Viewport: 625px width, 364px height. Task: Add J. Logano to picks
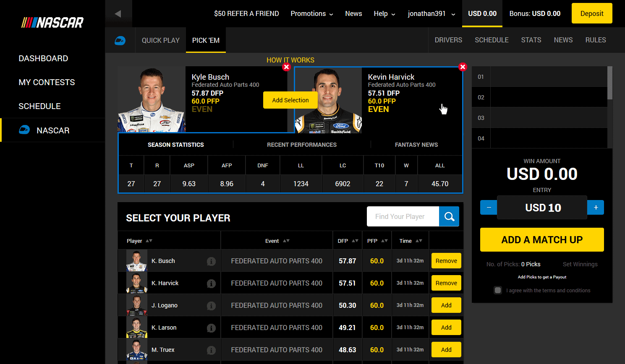446,305
